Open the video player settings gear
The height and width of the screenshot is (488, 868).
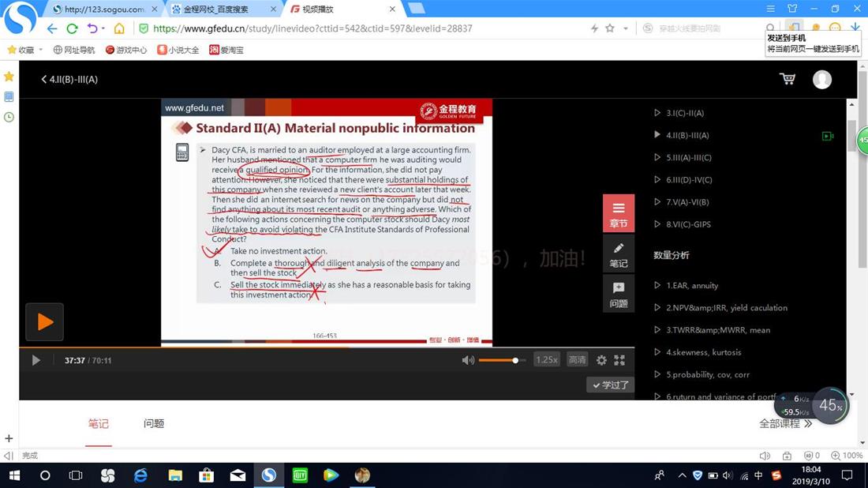tap(601, 360)
